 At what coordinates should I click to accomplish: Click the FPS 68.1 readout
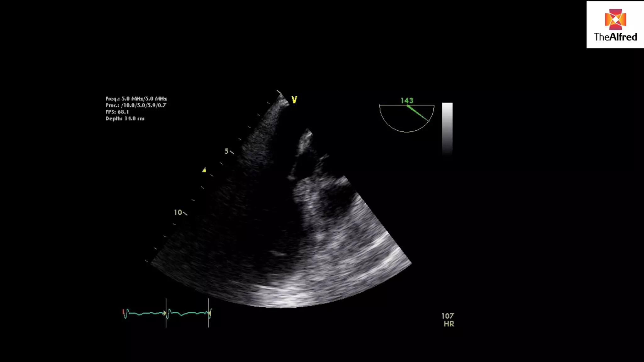pyautogui.click(x=117, y=112)
